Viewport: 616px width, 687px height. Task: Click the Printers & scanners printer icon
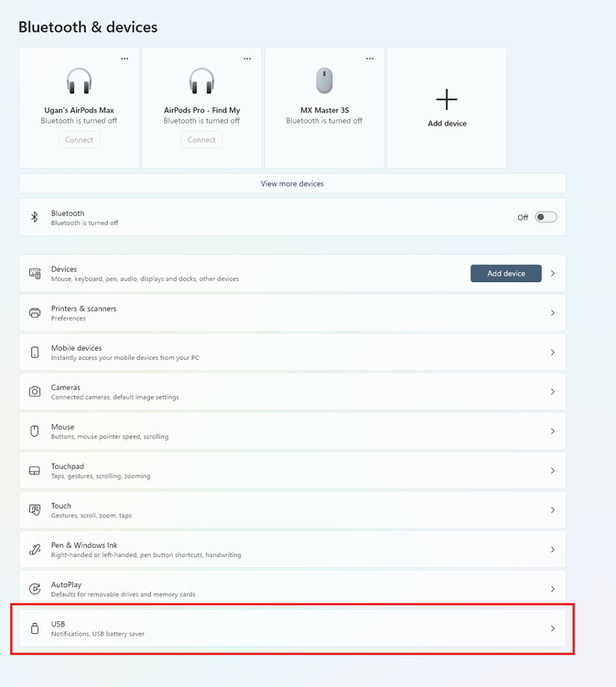pyautogui.click(x=35, y=313)
